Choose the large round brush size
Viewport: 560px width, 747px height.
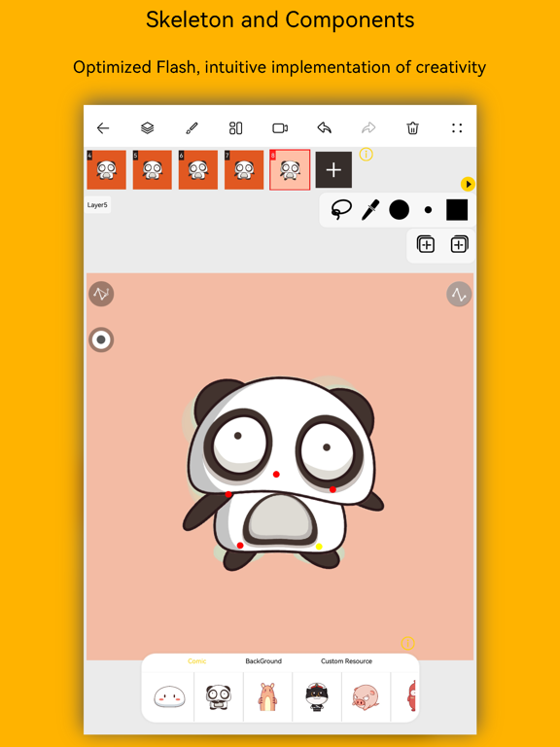(399, 210)
